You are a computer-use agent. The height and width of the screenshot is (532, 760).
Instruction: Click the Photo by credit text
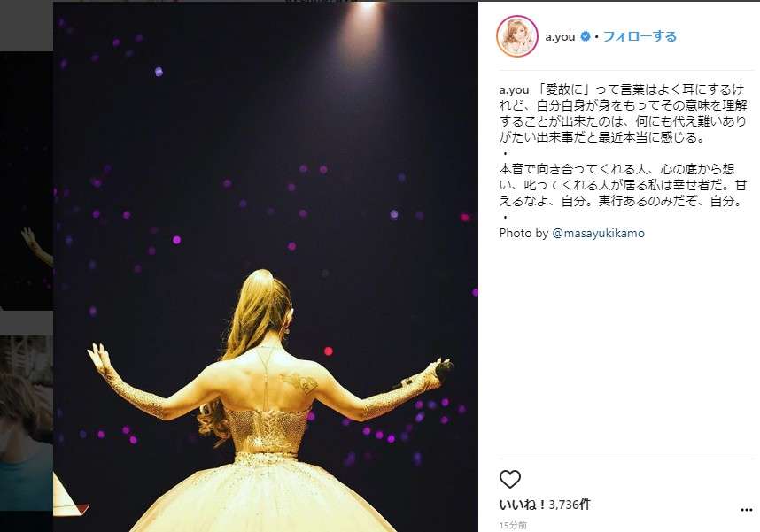[x=524, y=233]
